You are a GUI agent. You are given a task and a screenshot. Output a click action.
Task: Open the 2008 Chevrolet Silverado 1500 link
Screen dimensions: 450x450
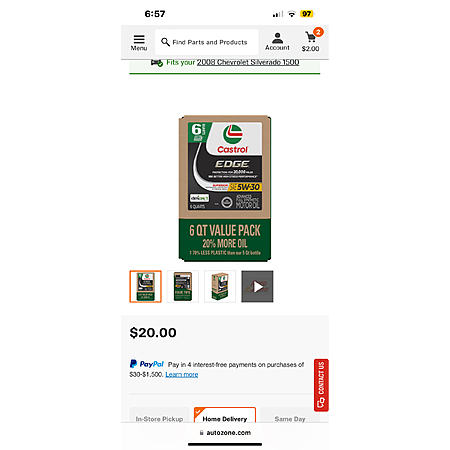click(248, 62)
